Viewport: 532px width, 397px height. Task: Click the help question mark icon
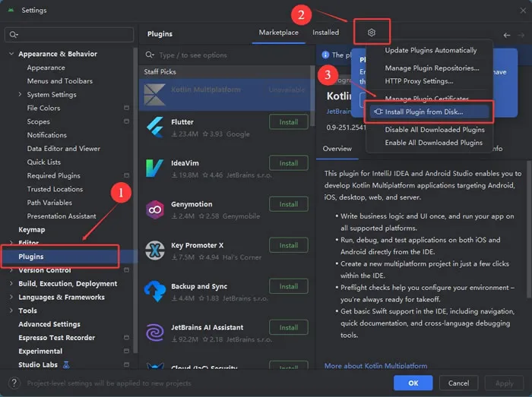[14, 383]
